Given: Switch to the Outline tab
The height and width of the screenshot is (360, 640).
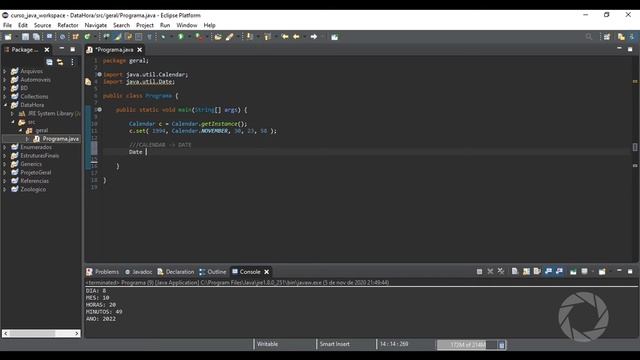Looking at the screenshot, I should pos(213,272).
